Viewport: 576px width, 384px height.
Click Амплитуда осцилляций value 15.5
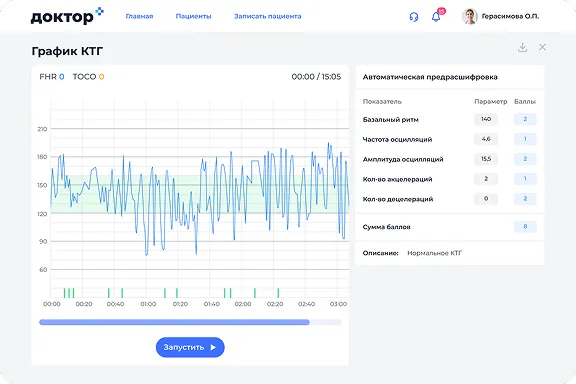(x=486, y=159)
